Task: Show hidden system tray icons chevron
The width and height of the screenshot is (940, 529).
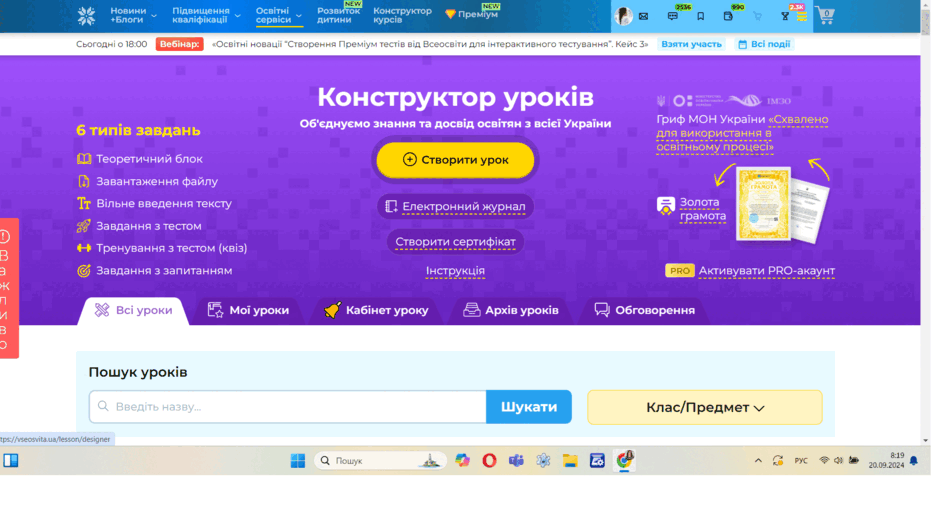Action: (758, 461)
